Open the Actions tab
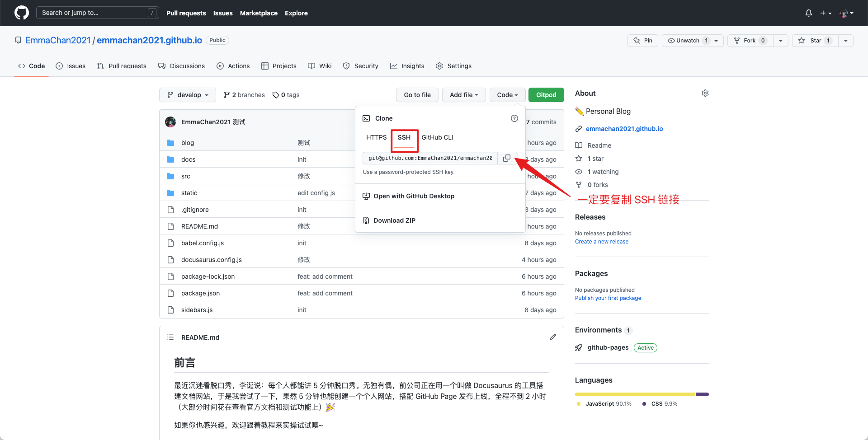Screen dimensions: 868x440 pyautogui.click(x=233, y=66)
